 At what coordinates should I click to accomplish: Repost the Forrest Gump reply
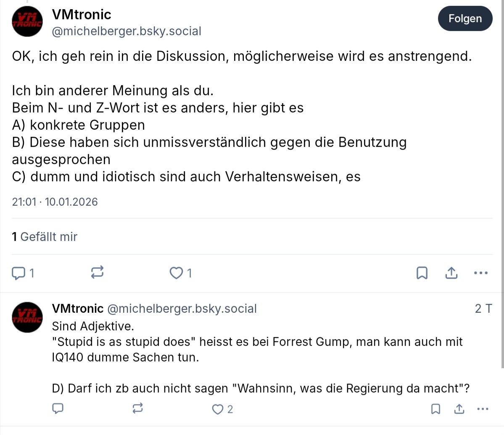pos(137,409)
